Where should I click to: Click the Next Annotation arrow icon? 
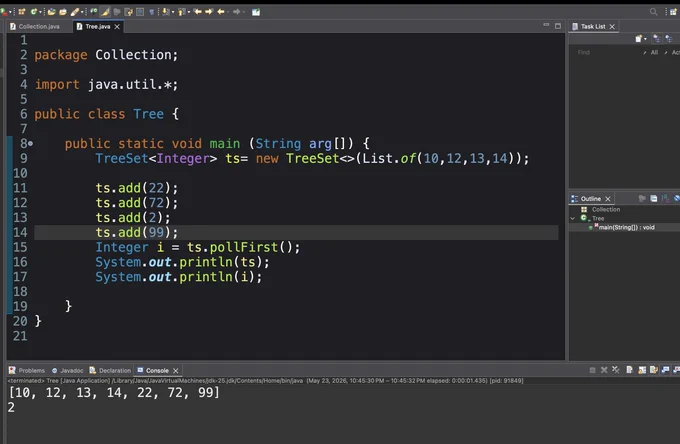[x=166, y=12]
